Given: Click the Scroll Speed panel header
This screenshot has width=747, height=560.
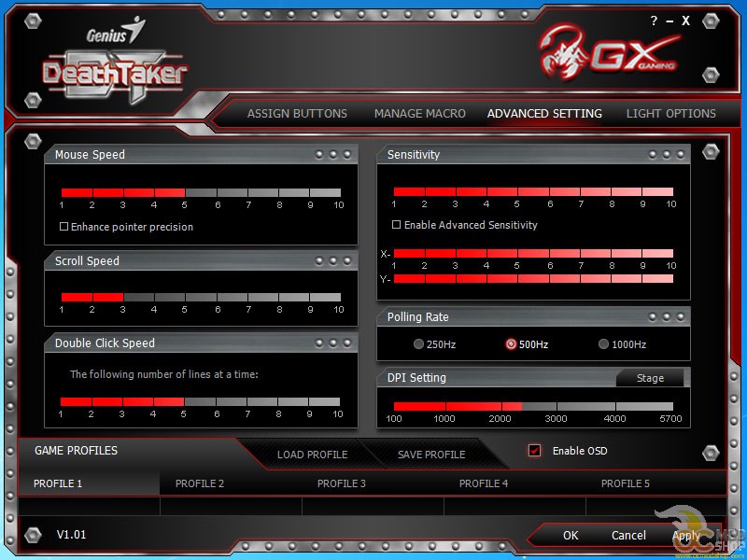Looking at the screenshot, I should coord(201,261).
